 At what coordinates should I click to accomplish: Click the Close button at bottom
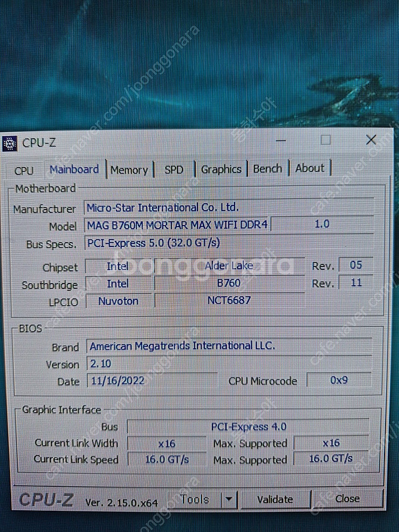(x=347, y=498)
